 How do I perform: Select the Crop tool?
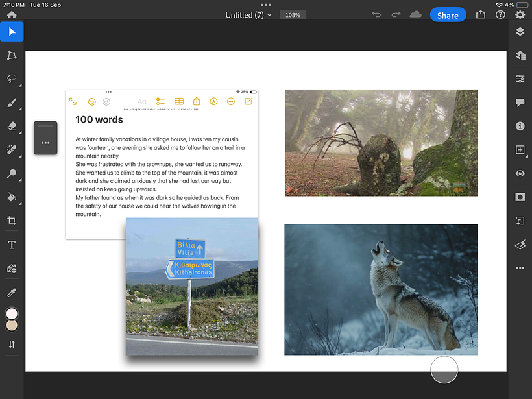click(x=12, y=221)
